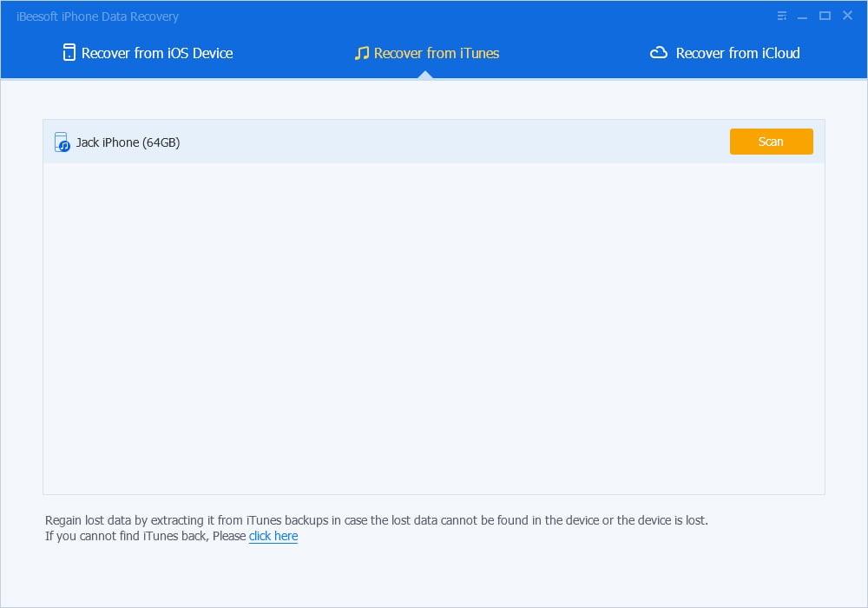Image resolution: width=868 pixels, height=608 pixels.
Task: Click the orange Scan button
Action: 771,142
